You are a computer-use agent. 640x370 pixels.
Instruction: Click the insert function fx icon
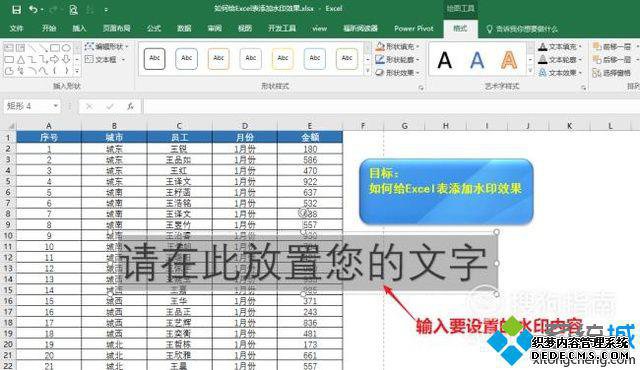[131, 106]
